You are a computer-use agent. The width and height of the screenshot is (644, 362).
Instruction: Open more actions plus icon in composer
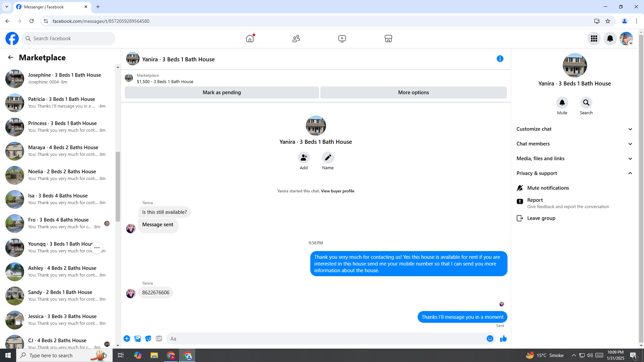(x=127, y=339)
